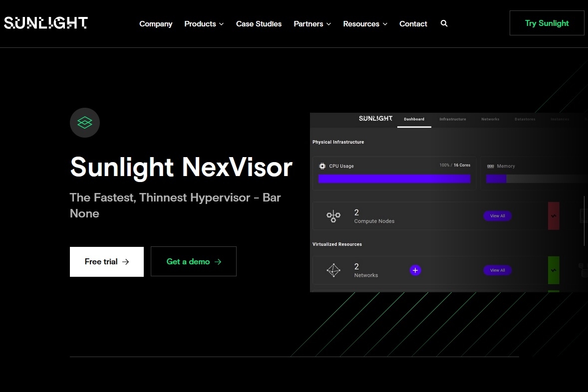View All compute nodes
The width and height of the screenshot is (588, 392).
[x=497, y=216]
